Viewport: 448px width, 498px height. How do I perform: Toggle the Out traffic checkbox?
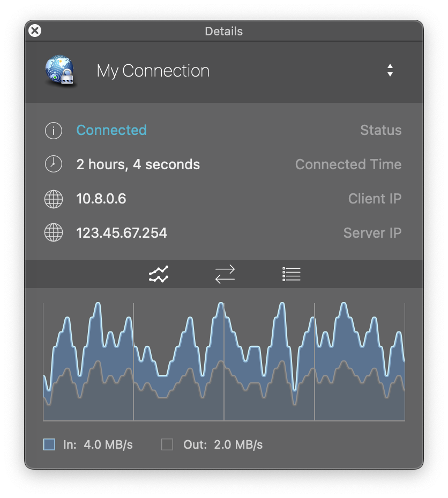(x=167, y=444)
